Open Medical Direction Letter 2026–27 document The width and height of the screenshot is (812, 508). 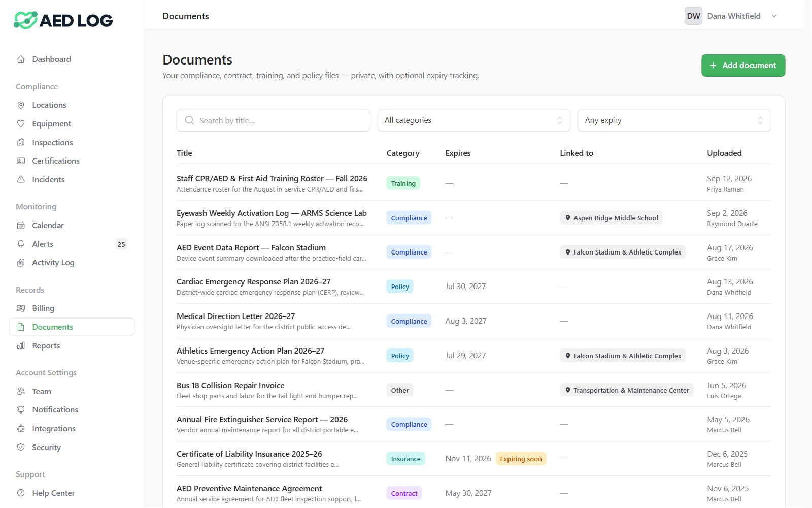pyautogui.click(x=236, y=316)
